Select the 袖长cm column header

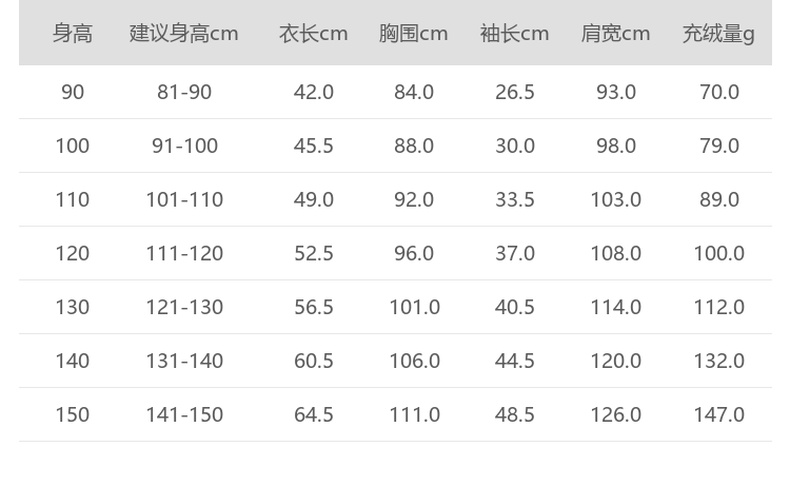pyautogui.click(x=514, y=34)
